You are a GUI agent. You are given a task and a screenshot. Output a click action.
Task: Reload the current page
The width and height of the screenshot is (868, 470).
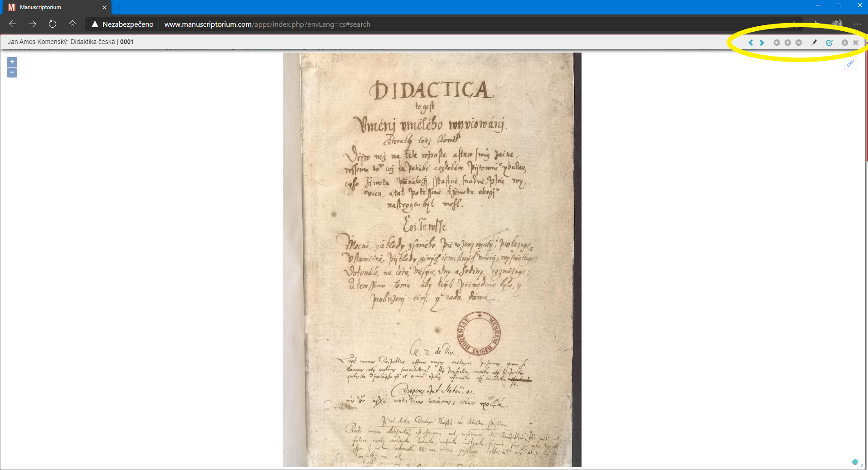(53, 24)
